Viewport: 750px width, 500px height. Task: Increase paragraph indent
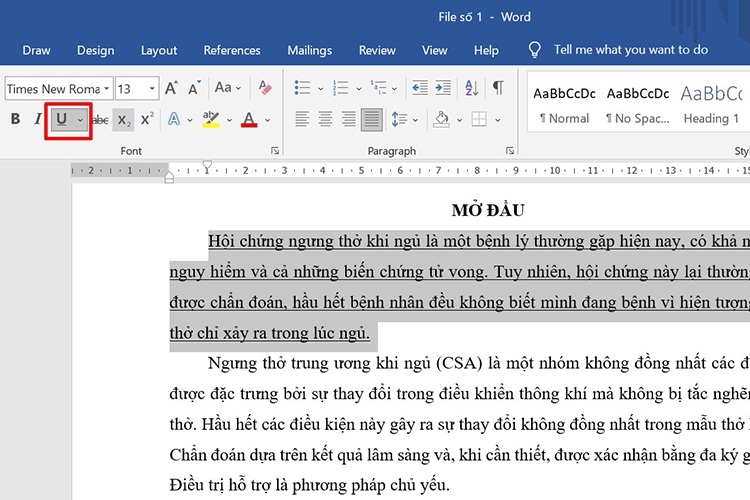pyautogui.click(x=443, y=88)
